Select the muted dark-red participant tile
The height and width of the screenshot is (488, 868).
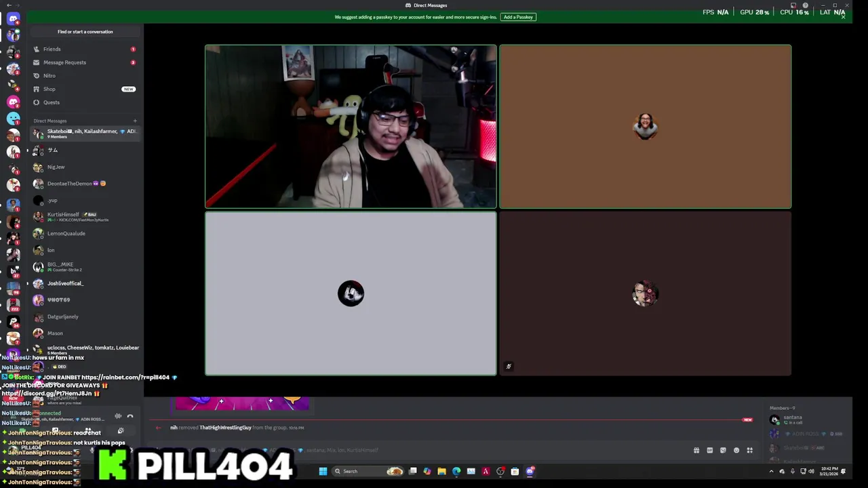(x=645, y=293)
